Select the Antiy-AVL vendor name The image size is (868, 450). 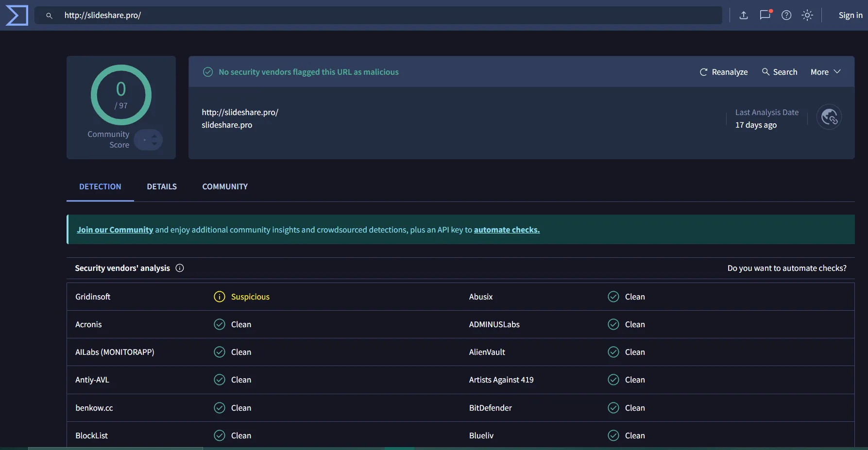tap(92, 380)
